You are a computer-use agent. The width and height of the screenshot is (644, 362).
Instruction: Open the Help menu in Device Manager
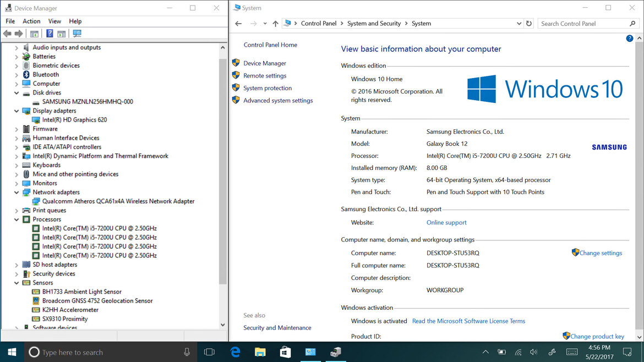(75, 21)
